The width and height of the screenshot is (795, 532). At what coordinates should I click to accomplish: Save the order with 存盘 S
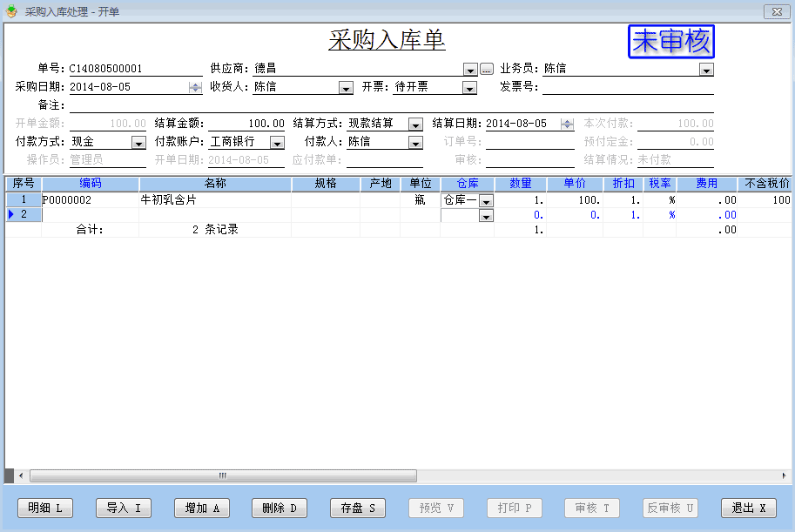click(x=358, y=508)
